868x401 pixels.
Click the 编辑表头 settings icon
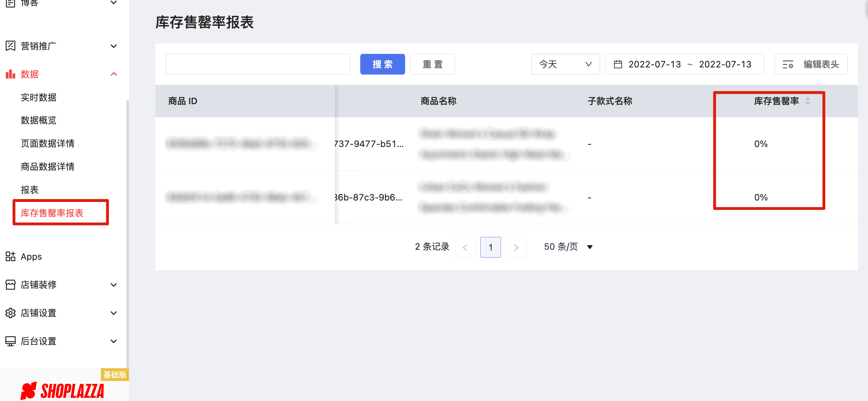[x=789, y=64]
